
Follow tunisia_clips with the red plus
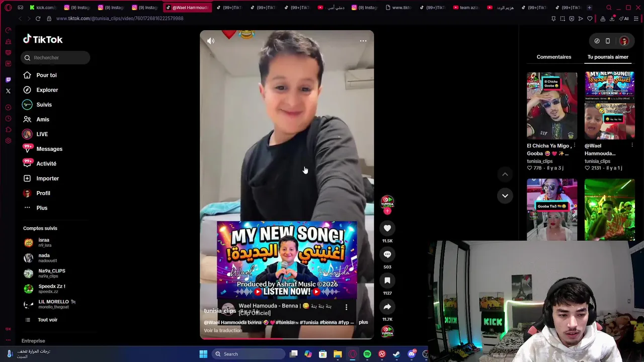pos(387,211)
